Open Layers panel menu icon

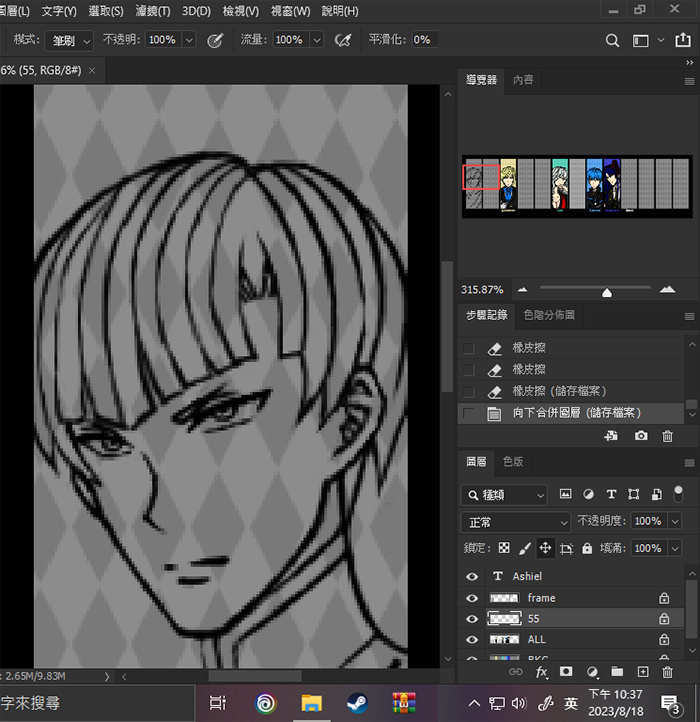pos(689,463)
